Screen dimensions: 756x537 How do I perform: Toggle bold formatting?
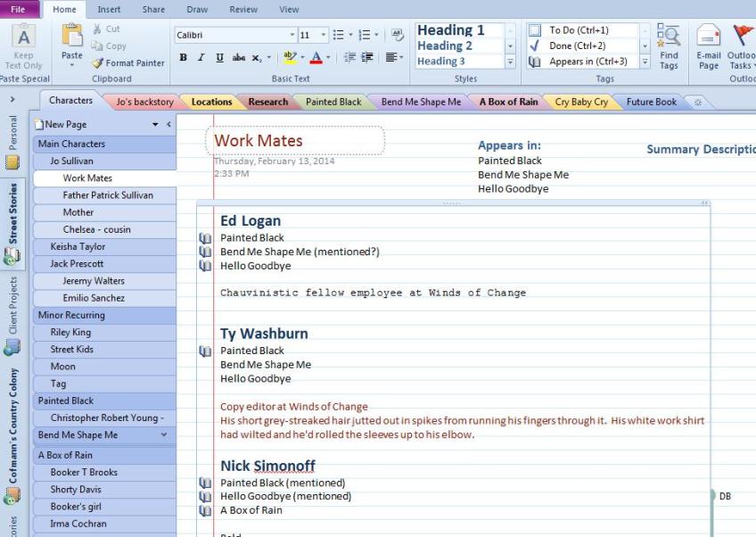tap(184, 58)
